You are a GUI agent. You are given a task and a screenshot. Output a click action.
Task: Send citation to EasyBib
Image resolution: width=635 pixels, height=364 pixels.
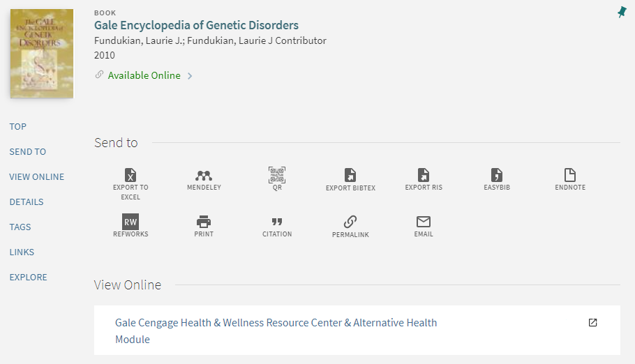[497, 175]
